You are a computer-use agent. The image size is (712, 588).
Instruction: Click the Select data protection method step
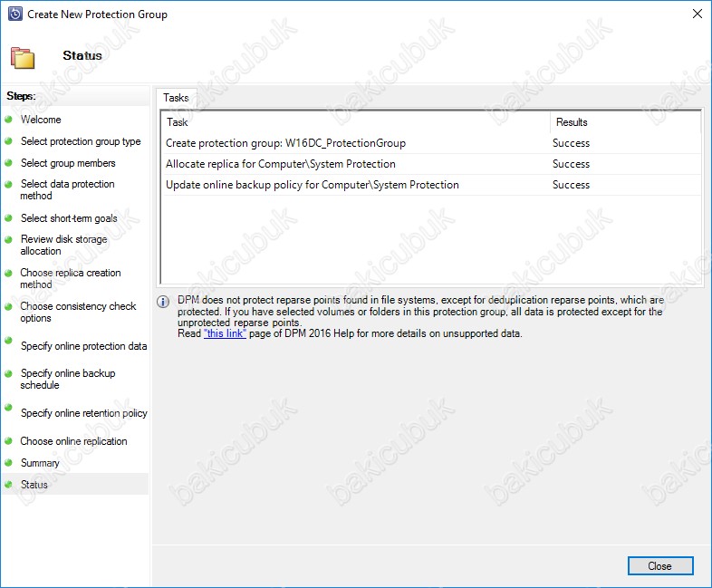[67, 189]
